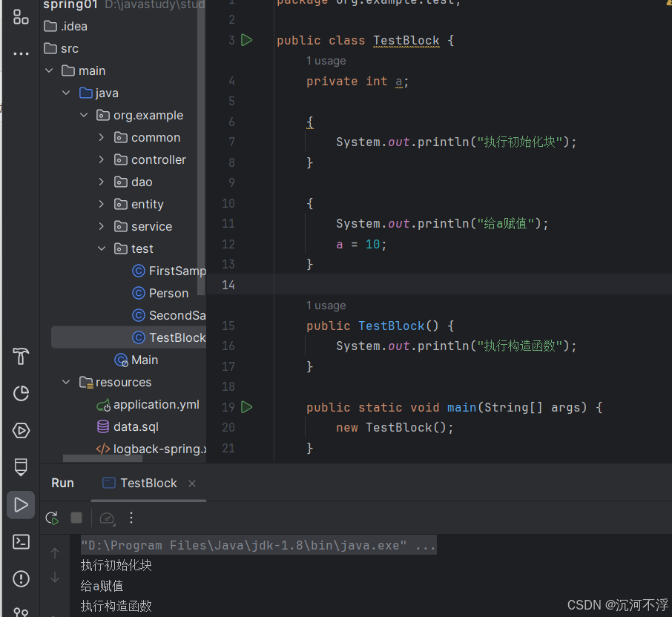Click the profiler attach icon in Run toolbar

107,518
